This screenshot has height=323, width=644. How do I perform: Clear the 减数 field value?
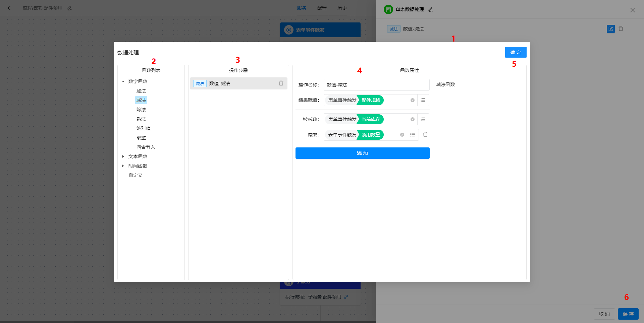[x=402, y=135]
